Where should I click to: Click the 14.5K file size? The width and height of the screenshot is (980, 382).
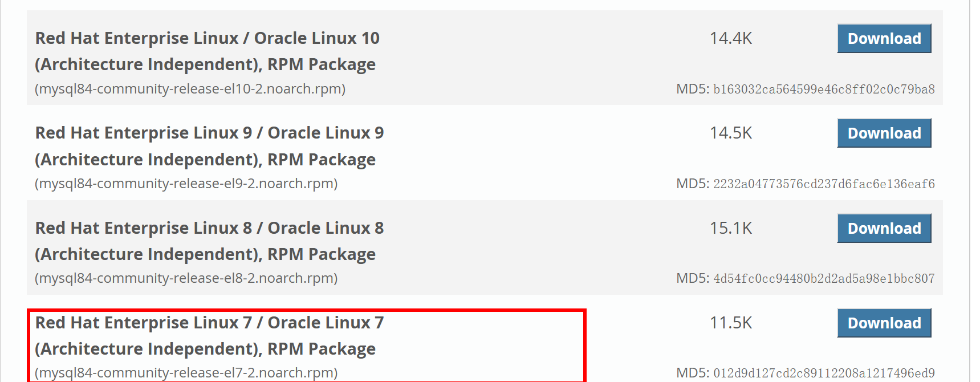731,133
